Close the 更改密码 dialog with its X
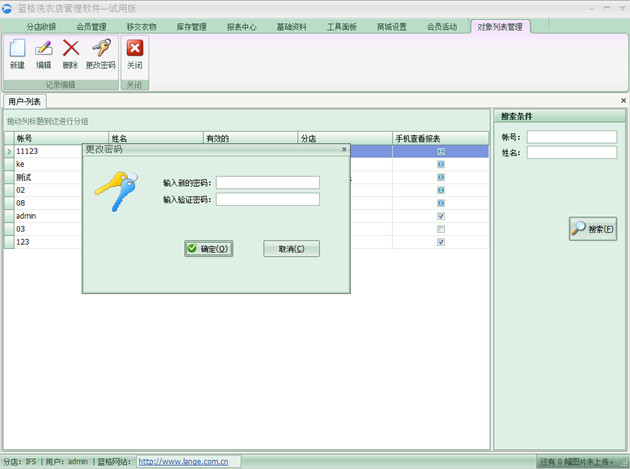This screenshot has height=469, width=630. (344, 149)
